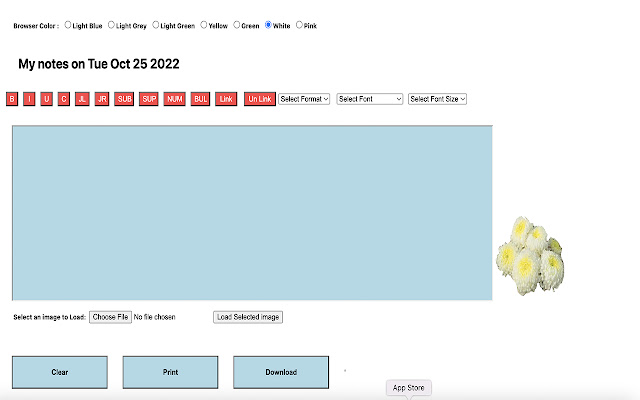Justify left using the JL button
This screenshot has height=400, width=640.
point(82,99)
